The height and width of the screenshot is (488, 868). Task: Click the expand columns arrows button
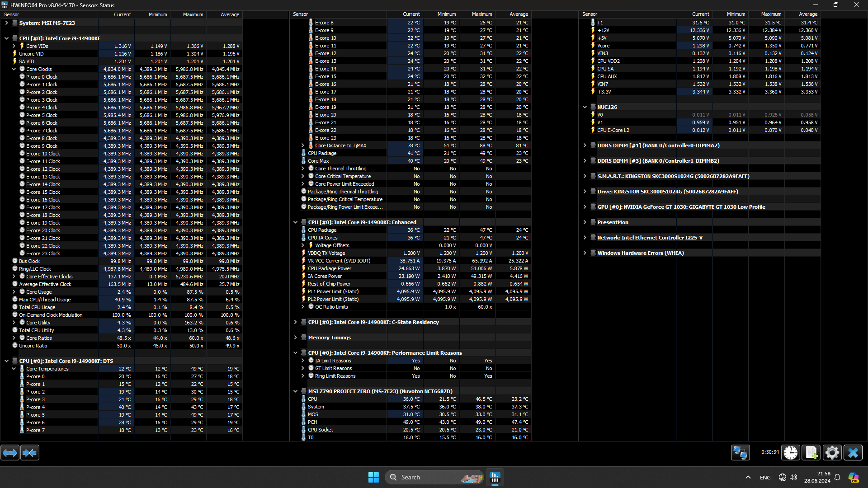(x=10, y=452)
